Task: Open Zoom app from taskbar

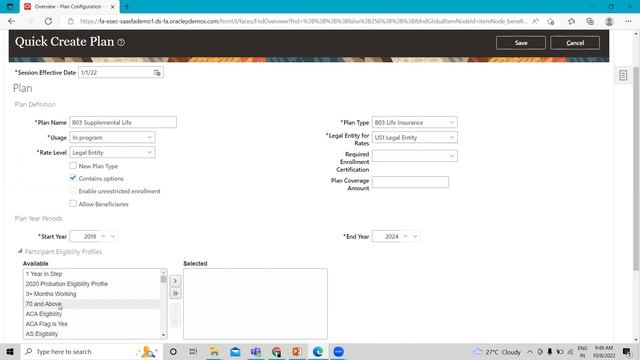Action: [338, 351]
